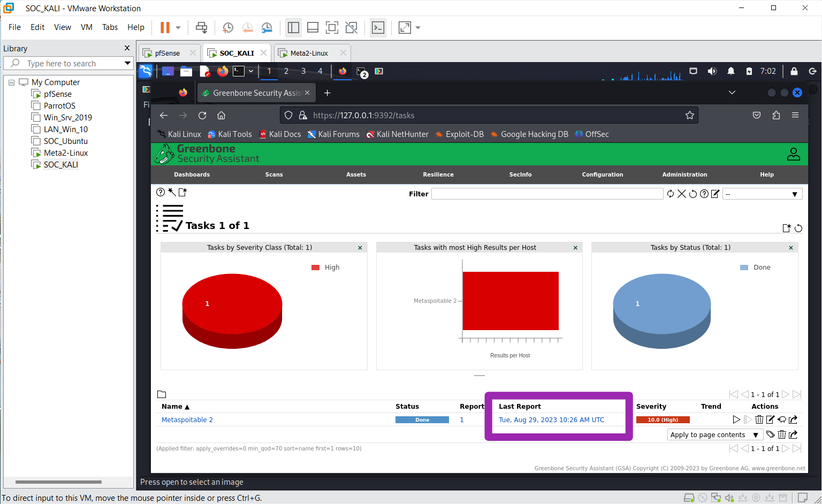Start the Metaspoitable 2 task with play icon

[x=736, y=419]
